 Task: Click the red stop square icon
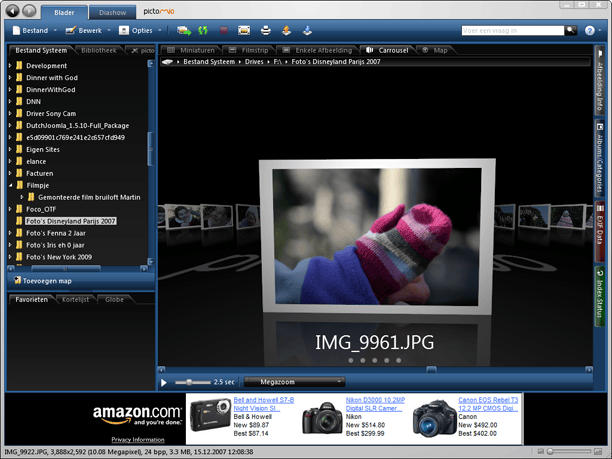click(224, 30)
